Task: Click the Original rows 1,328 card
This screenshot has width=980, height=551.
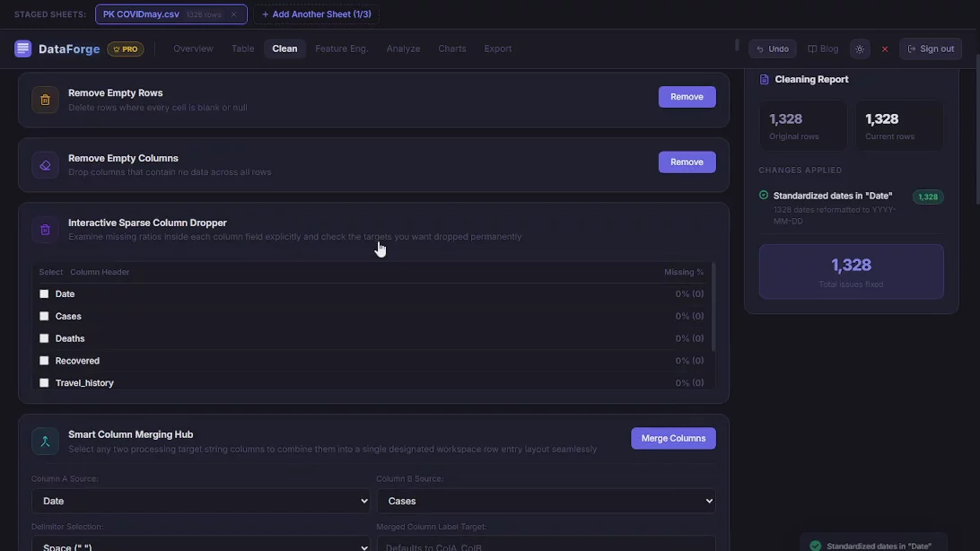Action: 803,126
